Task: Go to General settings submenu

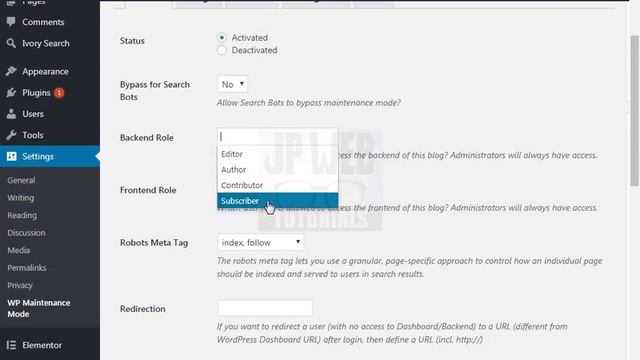Action: tap(21, 180)
